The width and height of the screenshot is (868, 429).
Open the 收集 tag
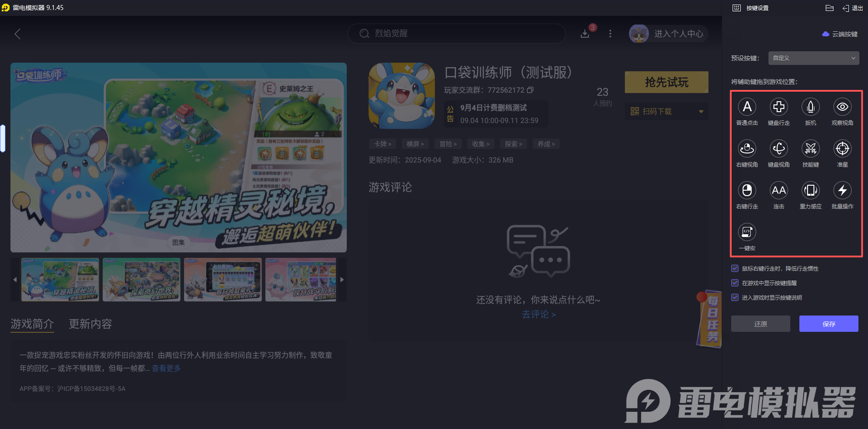[x=481, y=144]
